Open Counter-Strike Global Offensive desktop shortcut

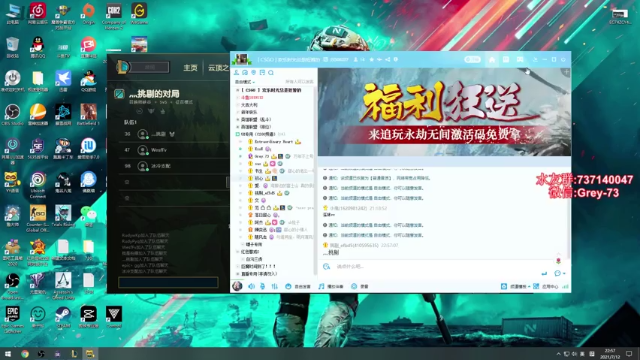point(38,218)
